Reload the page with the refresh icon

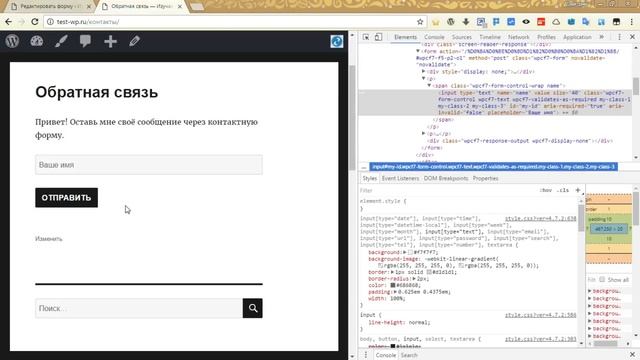[x=35, y=22]
